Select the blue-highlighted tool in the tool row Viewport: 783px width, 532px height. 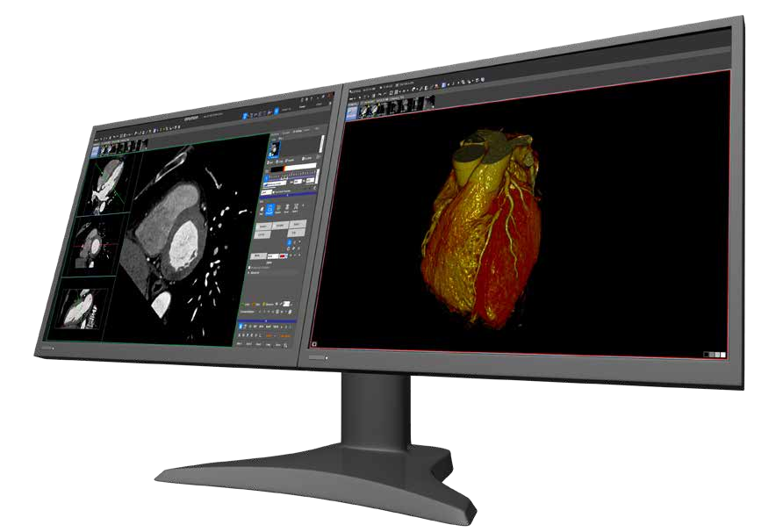point(269,210)
